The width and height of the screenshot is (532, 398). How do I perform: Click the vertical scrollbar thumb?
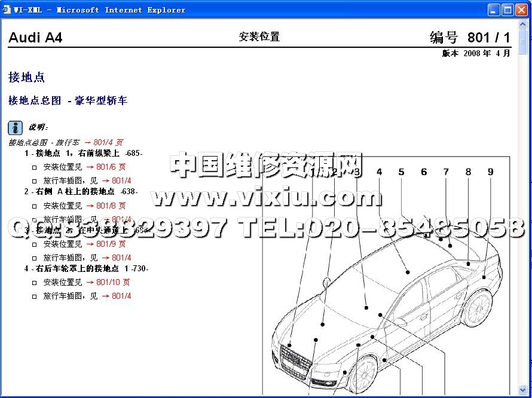click(522, 42)
